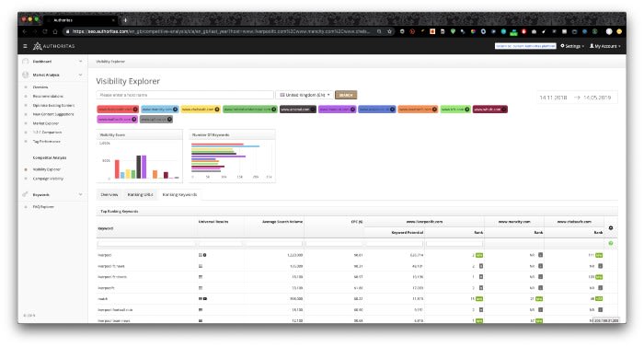Click the Dashboard icon in the sidebar
Screen dimensions: 644x347
coord(26,62)
